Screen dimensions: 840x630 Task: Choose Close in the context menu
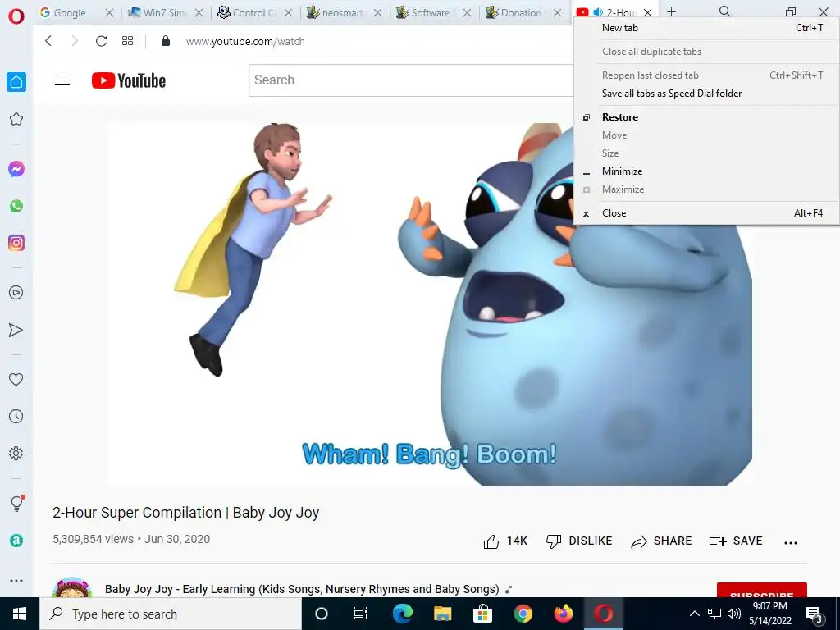point(706,213)
